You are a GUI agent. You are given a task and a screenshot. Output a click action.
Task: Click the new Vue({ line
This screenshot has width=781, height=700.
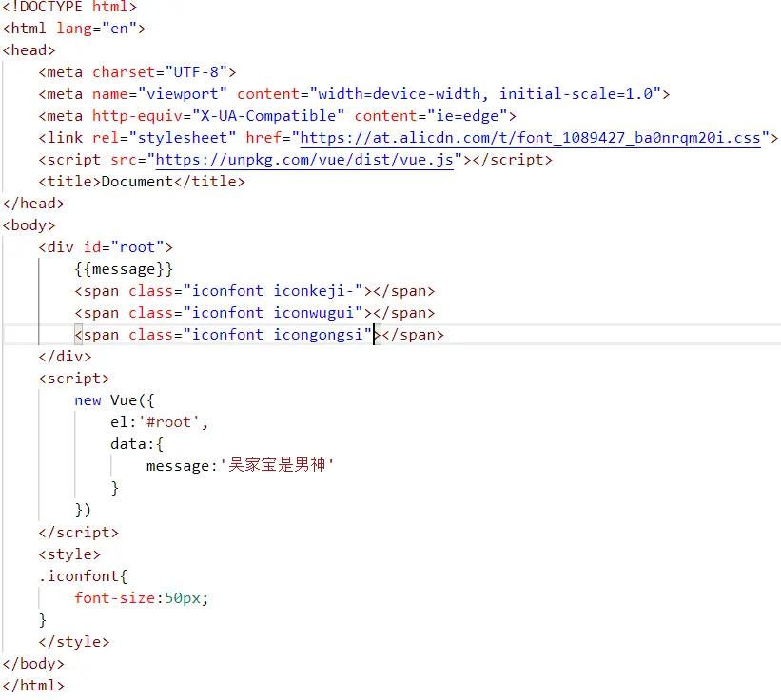(x=114, y=400)
